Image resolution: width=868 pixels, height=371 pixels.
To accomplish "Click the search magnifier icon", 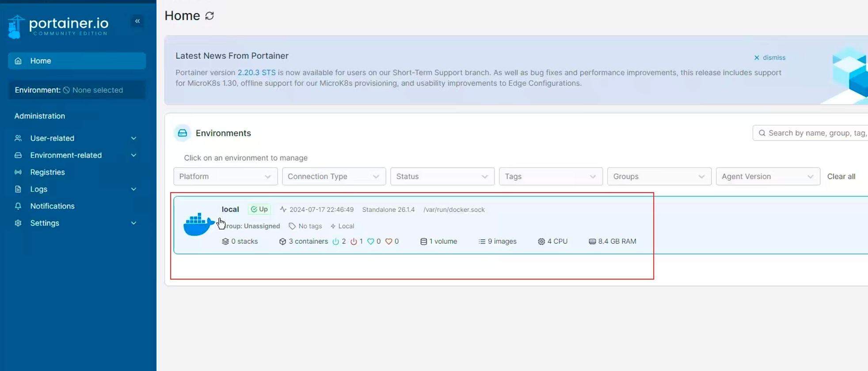I will [x=762, y=133].
